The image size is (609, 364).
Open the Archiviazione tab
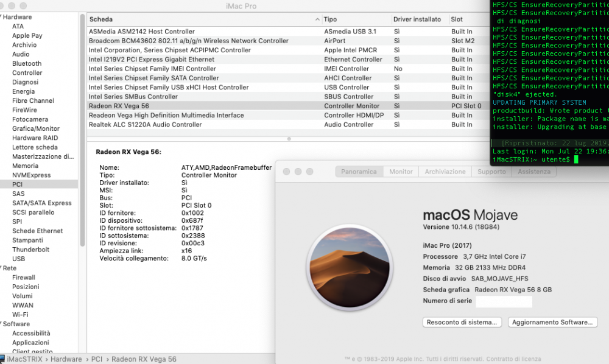(445, 172)
